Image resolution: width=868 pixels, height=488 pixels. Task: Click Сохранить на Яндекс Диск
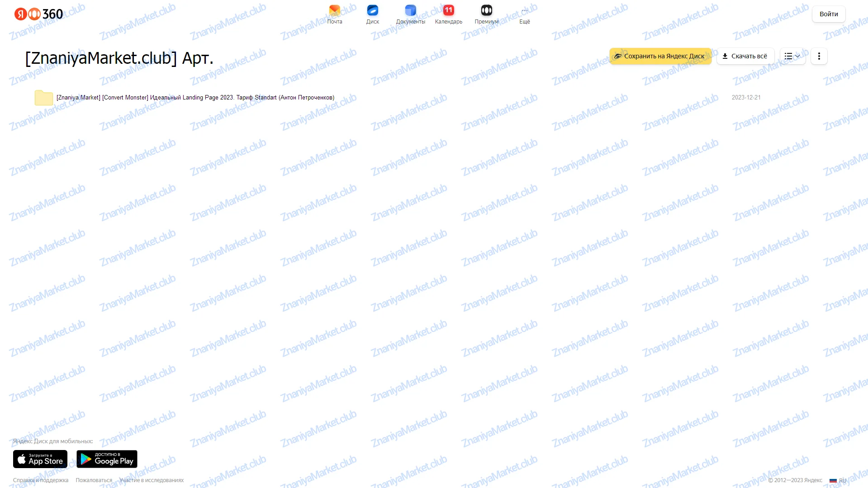pos(660,56)
